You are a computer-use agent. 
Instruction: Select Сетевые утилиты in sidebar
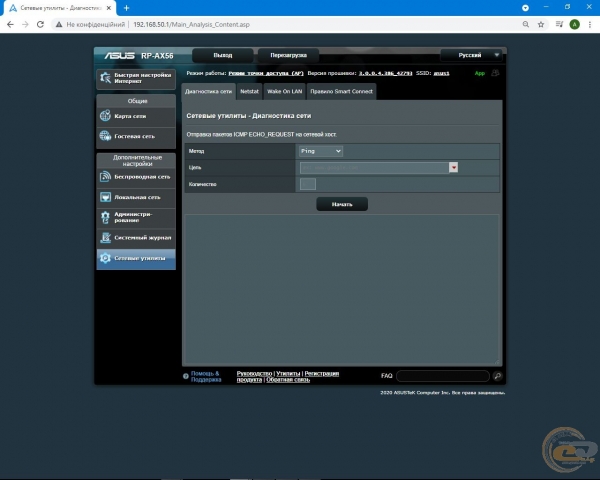[x=136, y=258]
